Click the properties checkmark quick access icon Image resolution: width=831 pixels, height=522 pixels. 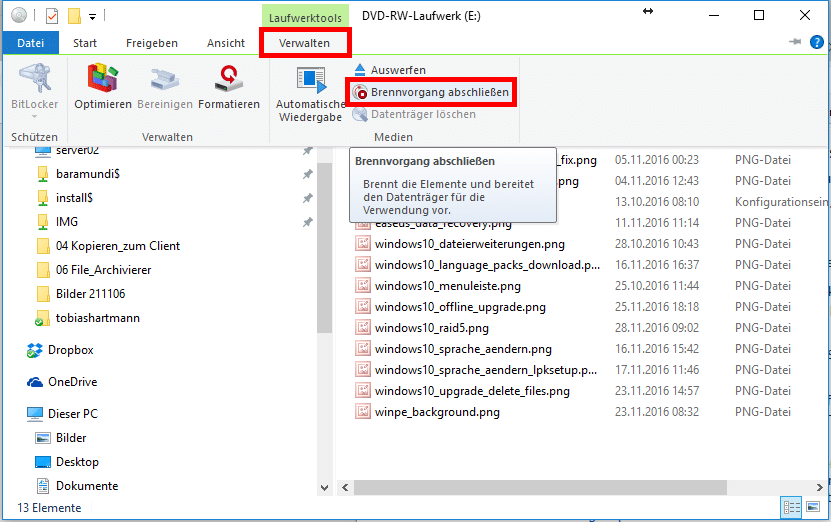coord(52,16)
